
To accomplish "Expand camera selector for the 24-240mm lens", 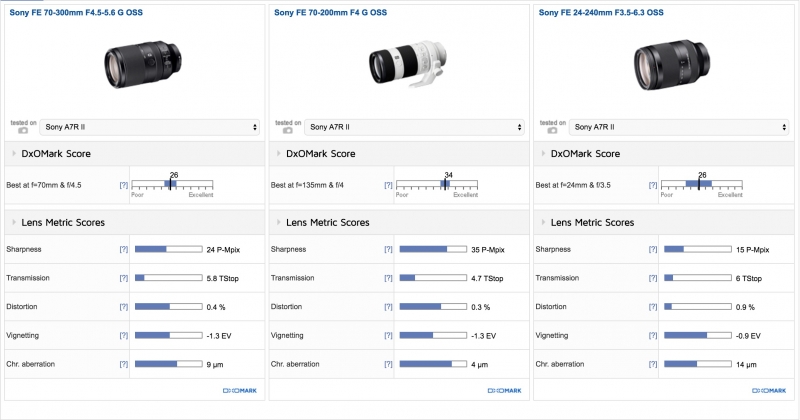I will tap(679, 127).
